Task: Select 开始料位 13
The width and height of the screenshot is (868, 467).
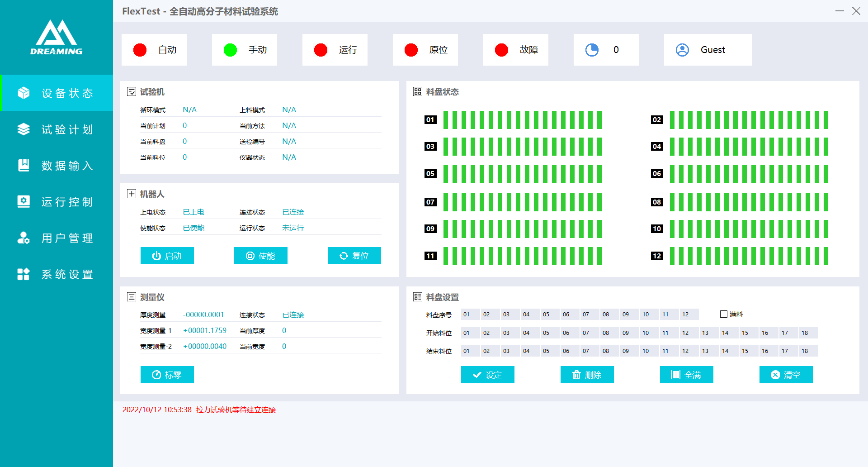Action: (x=709, y=333)
